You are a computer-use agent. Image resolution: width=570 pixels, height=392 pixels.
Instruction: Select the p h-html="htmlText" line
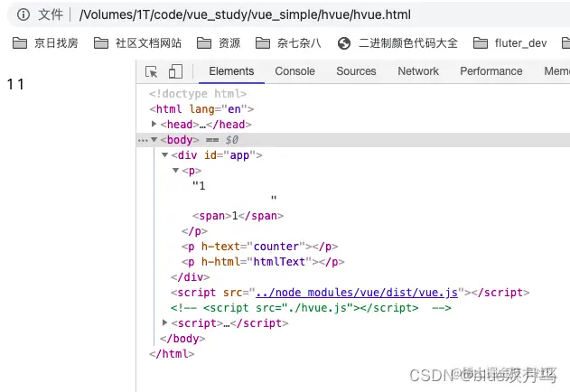263,262
